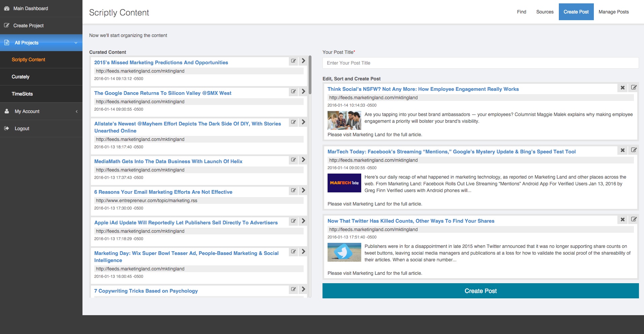Click the My Account user icon
The height and width of the screenshot is (334, 644).
click(7, 111)
